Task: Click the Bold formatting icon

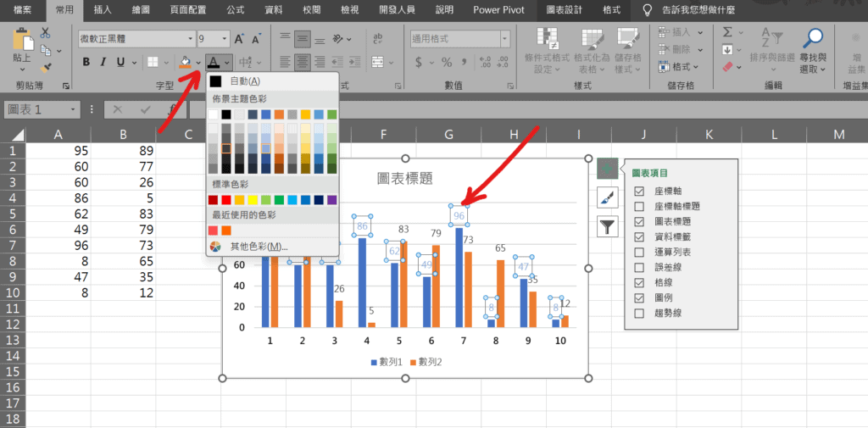Action: pos(86,62)
